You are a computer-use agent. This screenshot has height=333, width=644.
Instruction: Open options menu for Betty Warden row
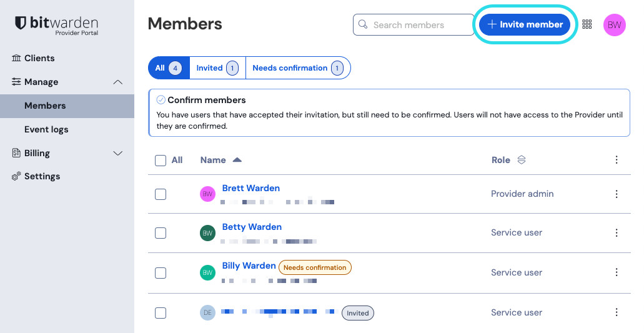click(x=616, y=233)
